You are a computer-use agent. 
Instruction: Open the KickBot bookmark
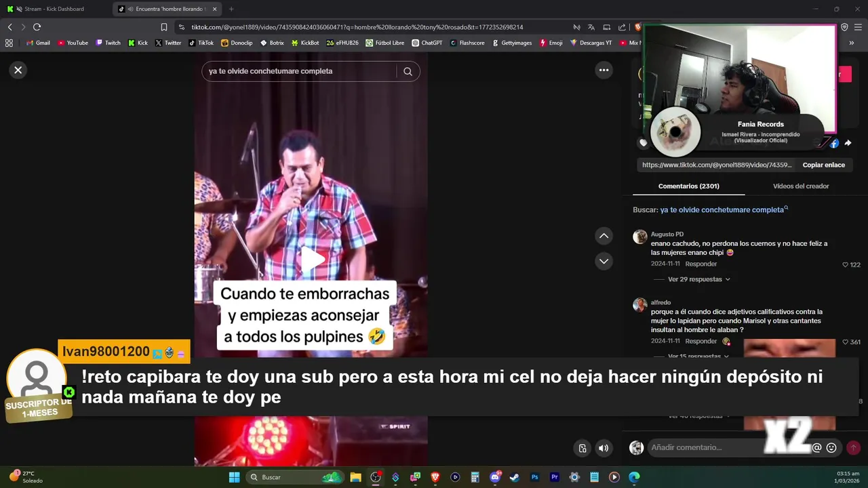305,43
